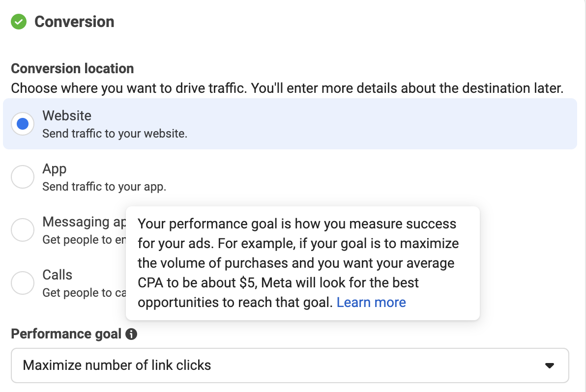Screen dimensions: 586x392
Task: Click the Performance goal label text
Action: pos(66,334)
